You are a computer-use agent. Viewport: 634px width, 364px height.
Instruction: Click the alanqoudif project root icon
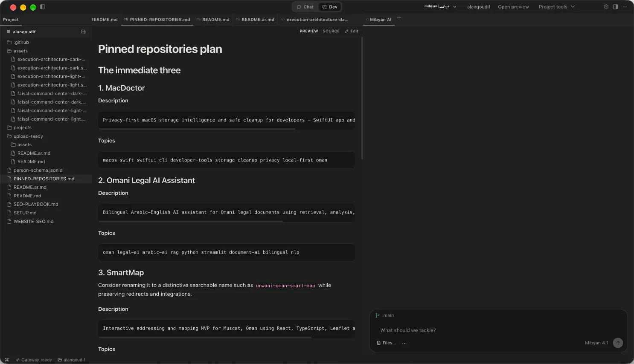(x=9, y=32)
